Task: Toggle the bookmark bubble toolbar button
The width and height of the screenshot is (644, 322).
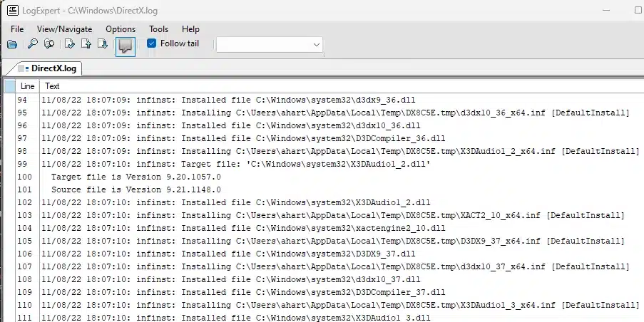Action: tap(126, 46)
